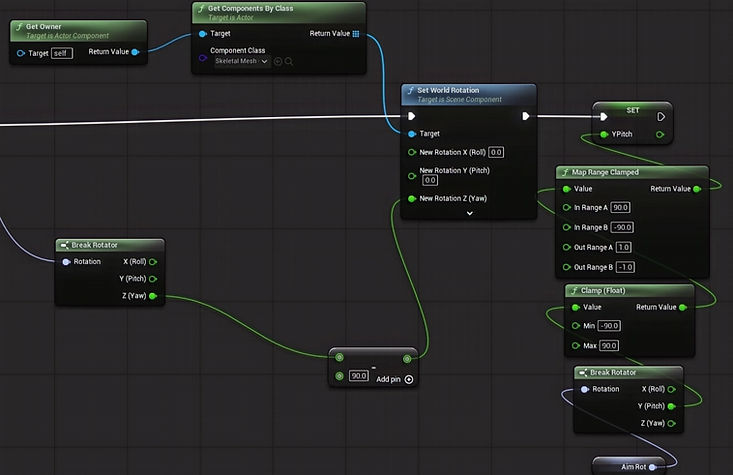Click the self value on Get Owner Target
The image size is (733, 475).
(62, 53)
